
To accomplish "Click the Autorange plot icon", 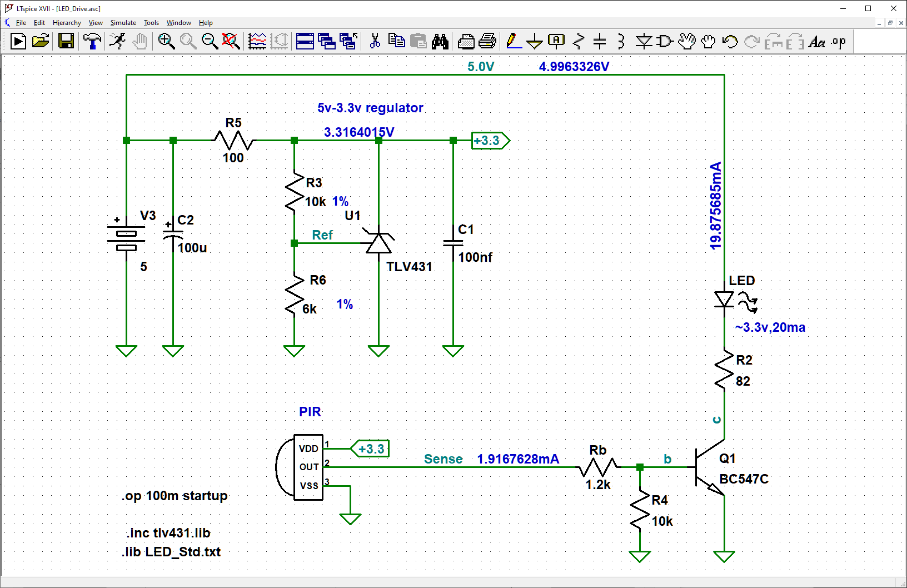I will (x=257, y=41).
